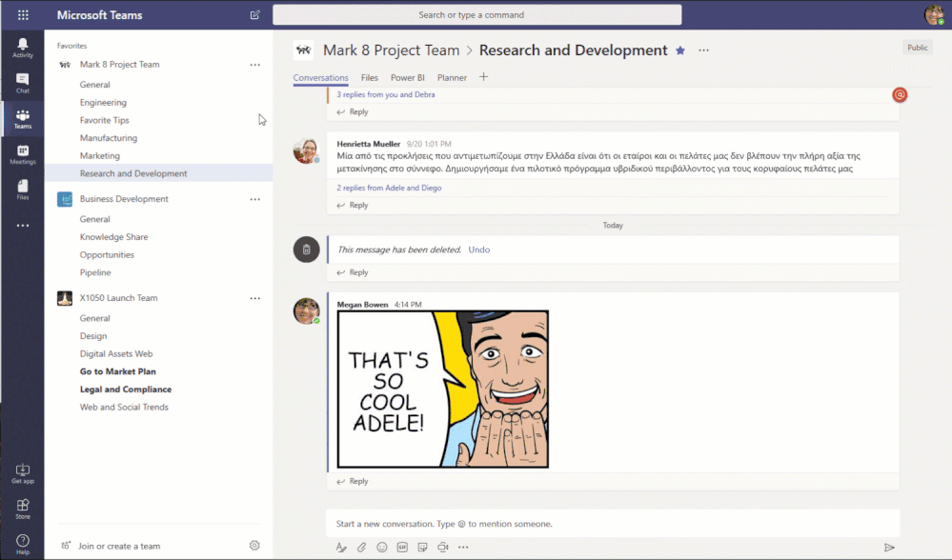Open the Help question mark icon
The width and height of the screenshot is (952, 560).
[23, 544]
